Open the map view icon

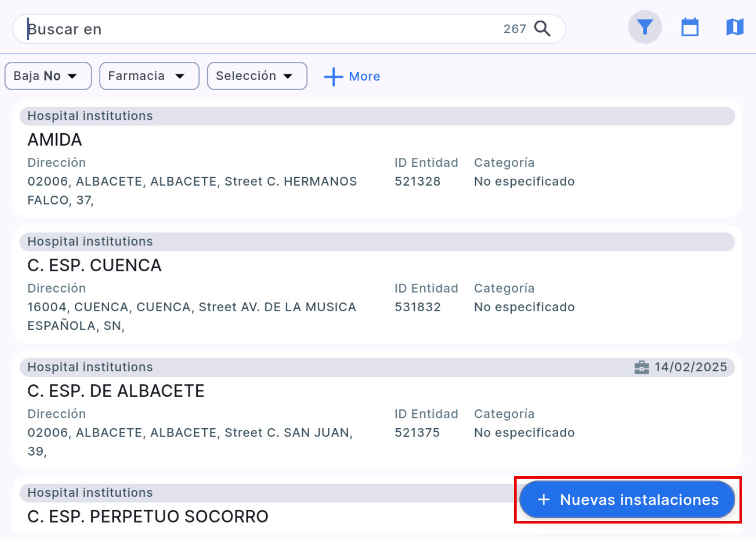pos(734,27)
